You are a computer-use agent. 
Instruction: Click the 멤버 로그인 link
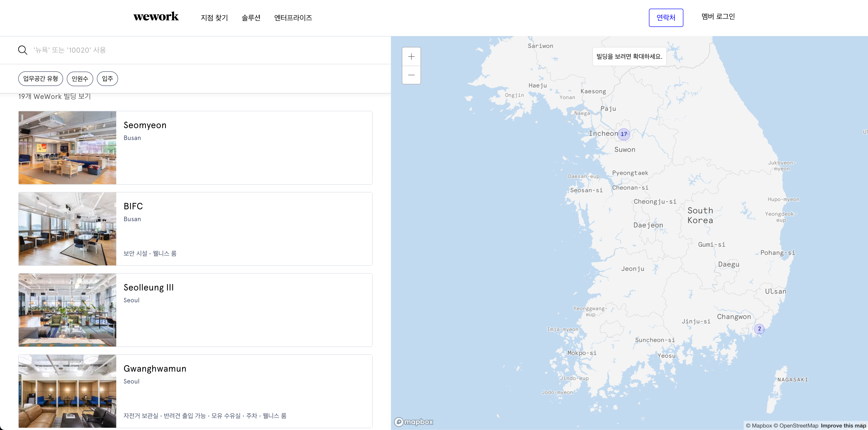coord(718,16)
